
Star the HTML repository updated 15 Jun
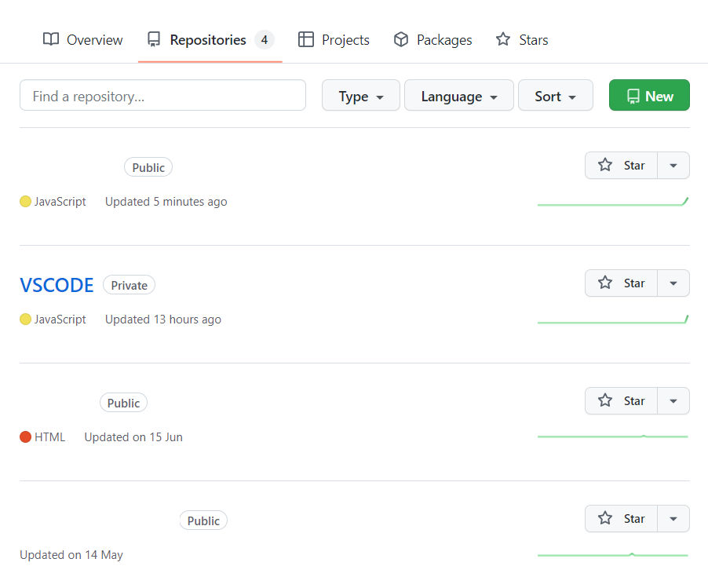click(x=622, y=401)
